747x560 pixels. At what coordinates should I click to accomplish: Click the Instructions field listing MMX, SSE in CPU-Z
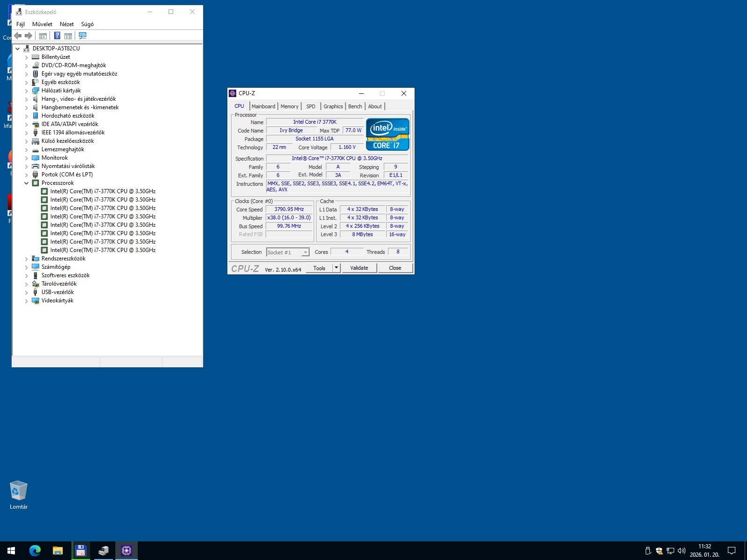pos(337,187)
